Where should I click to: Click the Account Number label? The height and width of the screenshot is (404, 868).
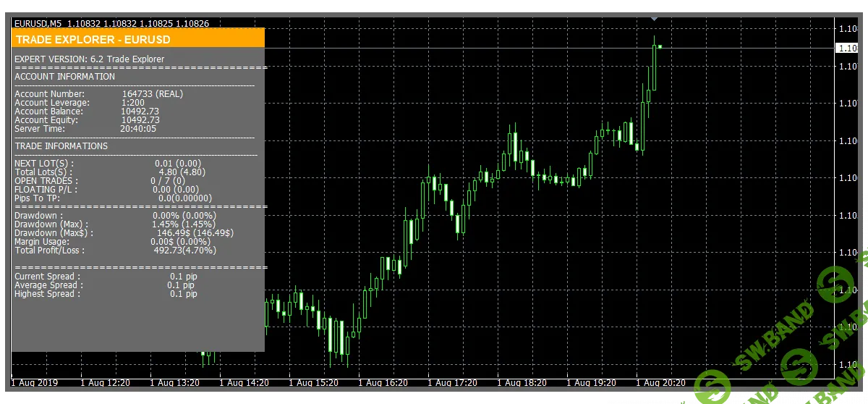[x=50, y=94]
